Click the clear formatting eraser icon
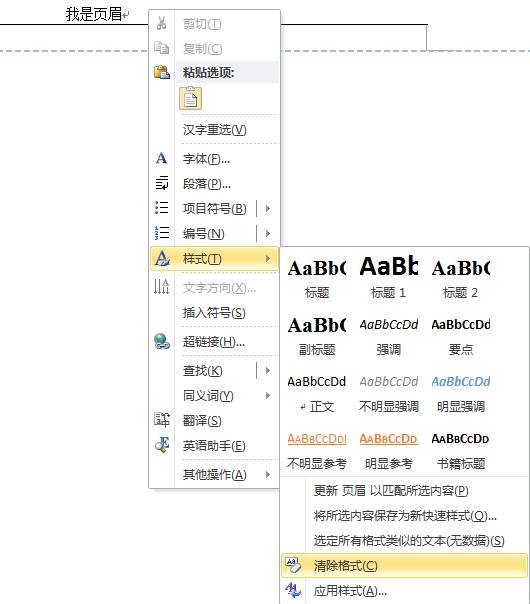530x604 pixels. [293, 565]
